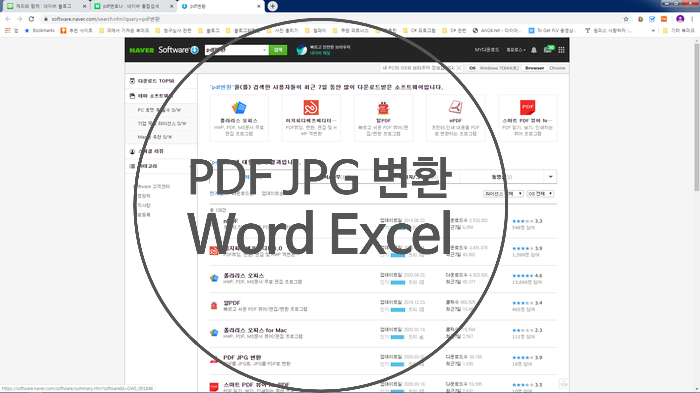Open the MY다운로드 link
The height and width of the screenshot is (393, 700).
point(487,50)
